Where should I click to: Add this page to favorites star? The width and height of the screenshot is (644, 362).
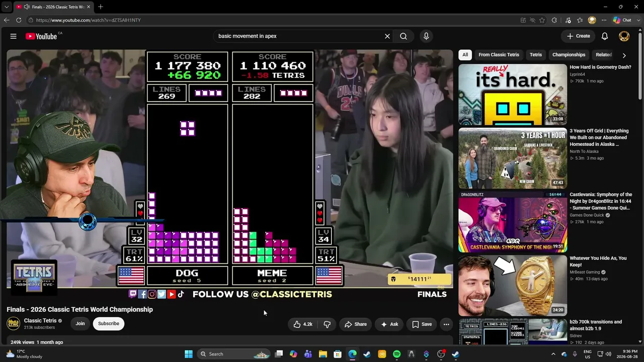coord(542,20)
